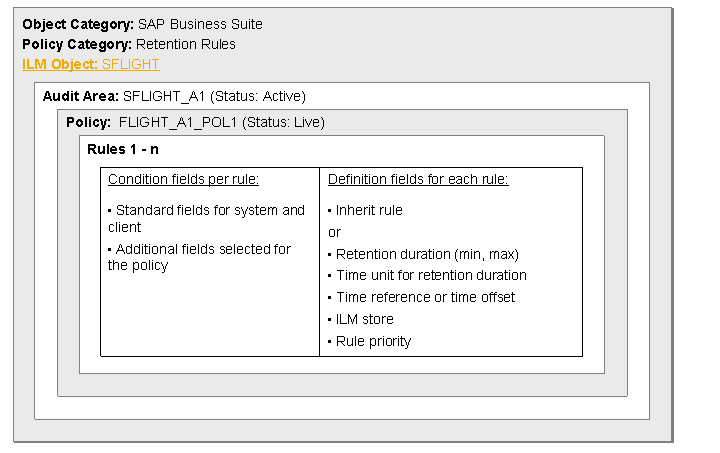Select 'Standard fields for system and client' bullet
This screenshot has height=453, width=720.
pos(206,218)
